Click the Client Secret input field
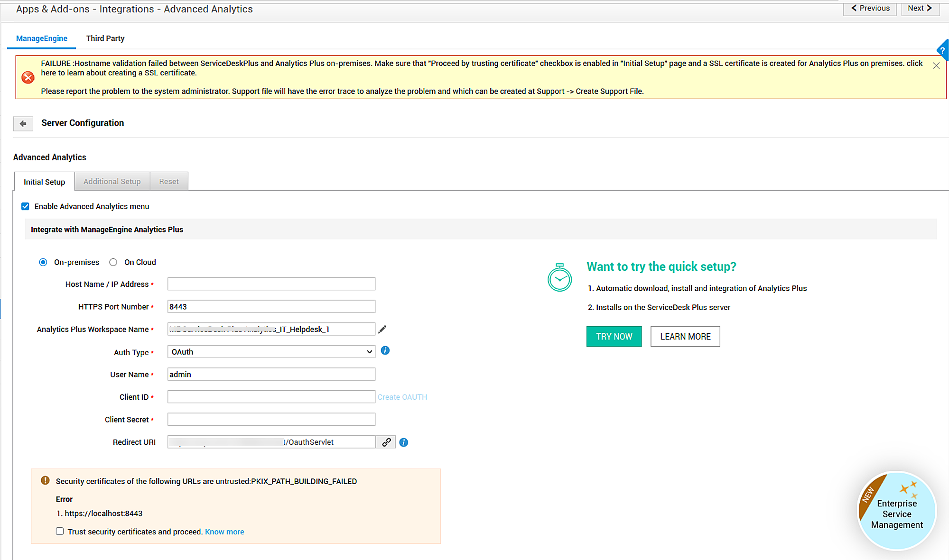 [x=271, y=419]
